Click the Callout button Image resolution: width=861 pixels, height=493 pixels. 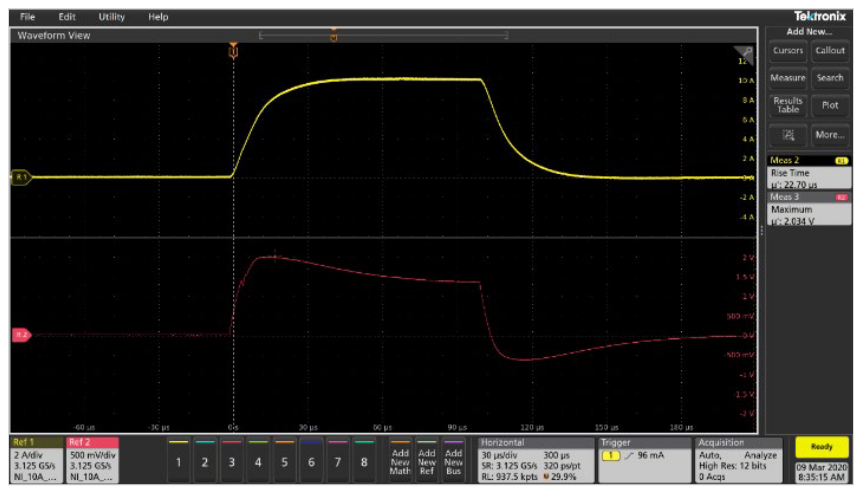(830, 51)
